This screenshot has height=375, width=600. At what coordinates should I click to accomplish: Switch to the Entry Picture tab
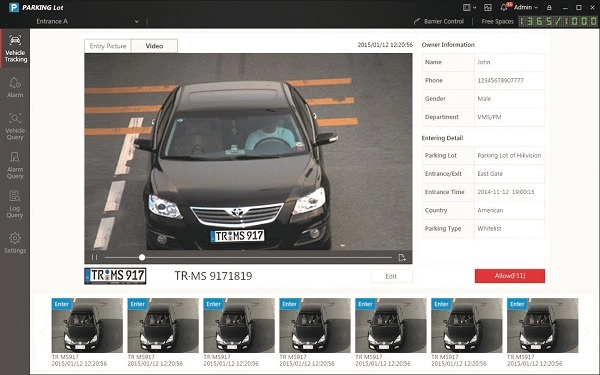[108, 46]
